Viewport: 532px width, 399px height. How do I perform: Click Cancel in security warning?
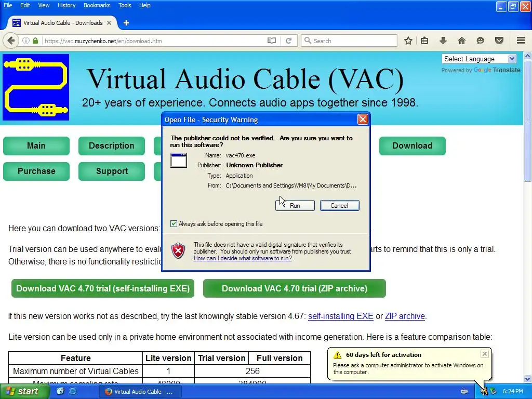(x=339, y=205)
